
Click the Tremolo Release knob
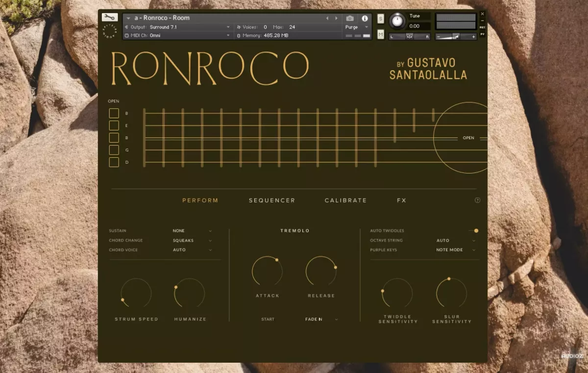click(x=321, y=271)
